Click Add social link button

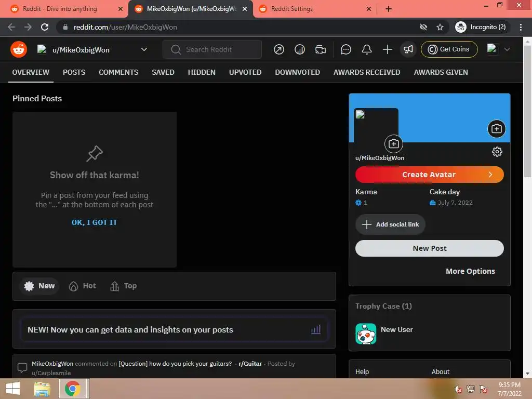390,224
